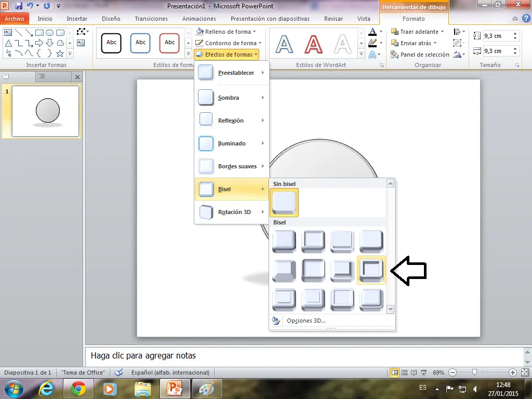Select slide 1 thumbnail
This screenshot has width=532, height=399.
click(46, 111)
